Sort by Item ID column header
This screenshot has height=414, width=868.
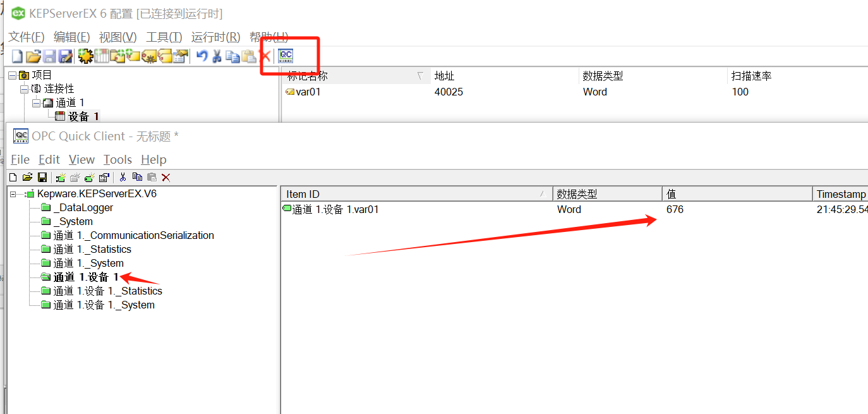tap(417, 194)
